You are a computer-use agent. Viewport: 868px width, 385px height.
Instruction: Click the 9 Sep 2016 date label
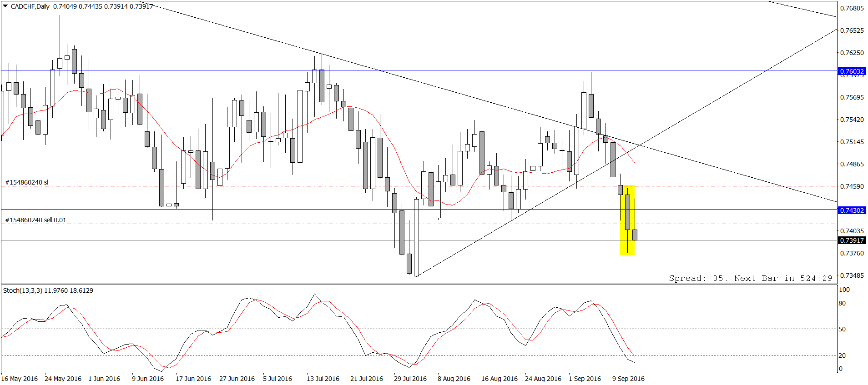pyautogui.click(x=629, y=379)
